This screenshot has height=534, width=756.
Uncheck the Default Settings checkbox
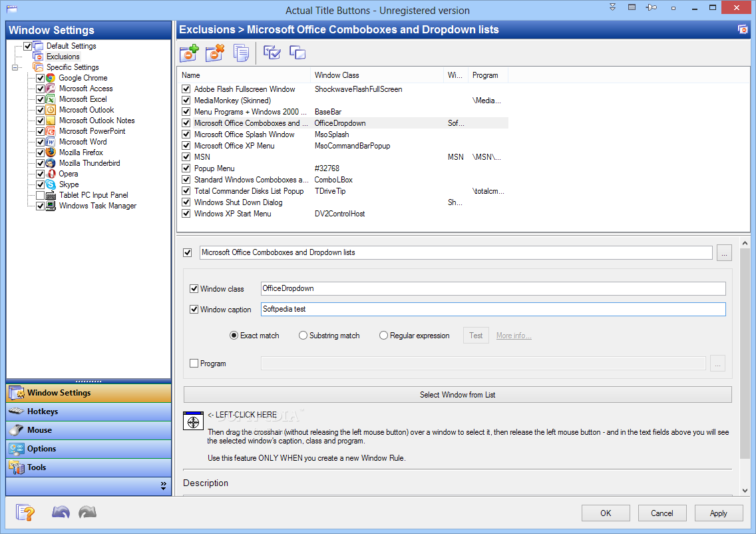point(27,47)
